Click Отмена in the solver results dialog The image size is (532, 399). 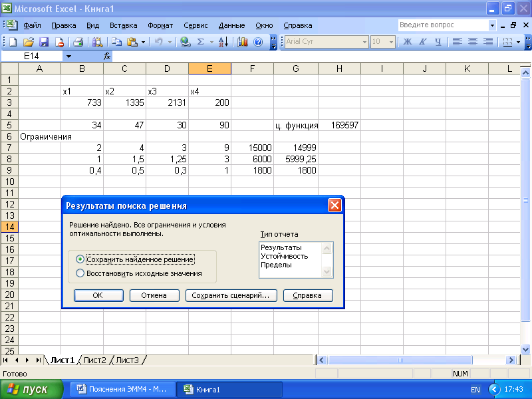pos(154,295)
